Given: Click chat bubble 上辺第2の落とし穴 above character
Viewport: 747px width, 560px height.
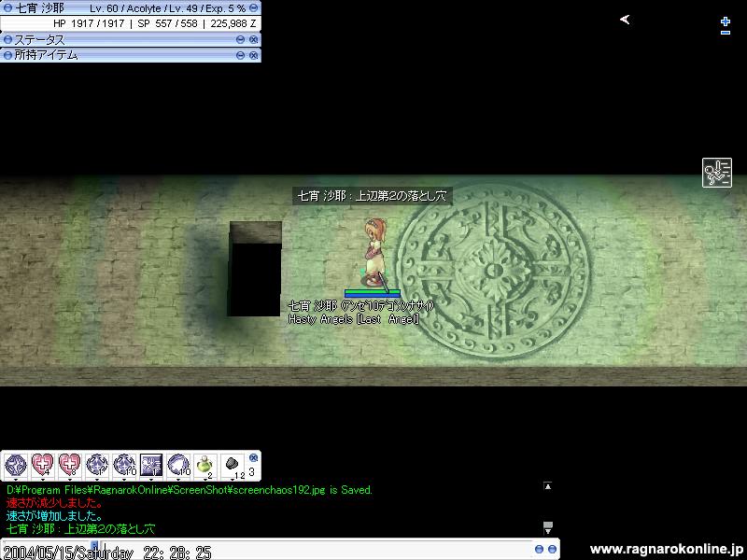Looking at the screenshot, I should (x=372, y=196).
